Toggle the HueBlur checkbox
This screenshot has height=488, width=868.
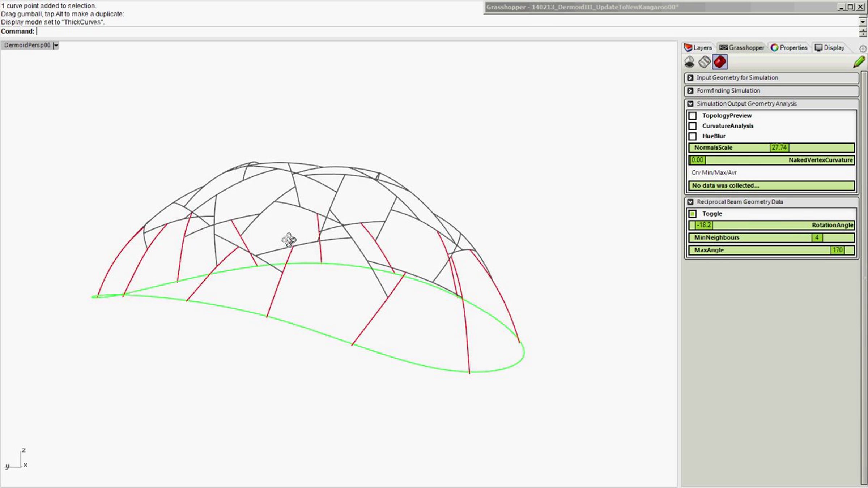coord(693,136)
